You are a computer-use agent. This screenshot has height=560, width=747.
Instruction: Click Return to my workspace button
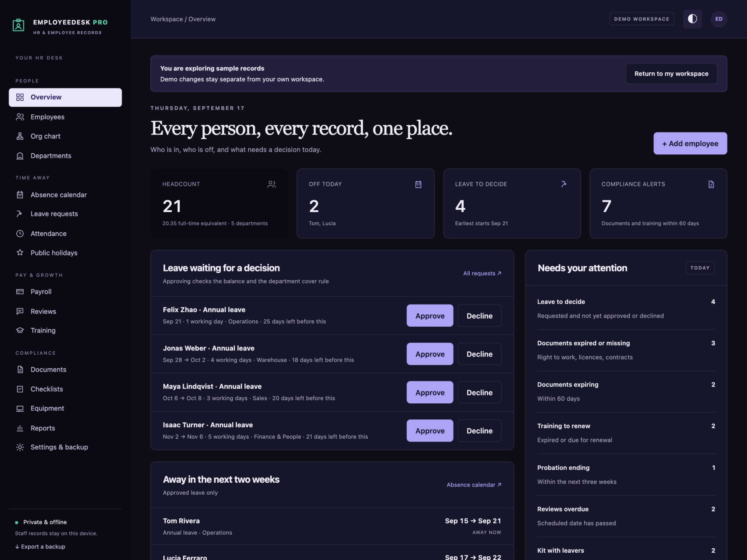[671, 73]
